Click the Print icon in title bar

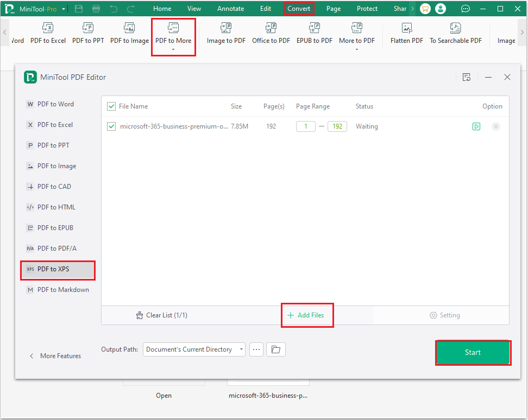pos(96,9)
